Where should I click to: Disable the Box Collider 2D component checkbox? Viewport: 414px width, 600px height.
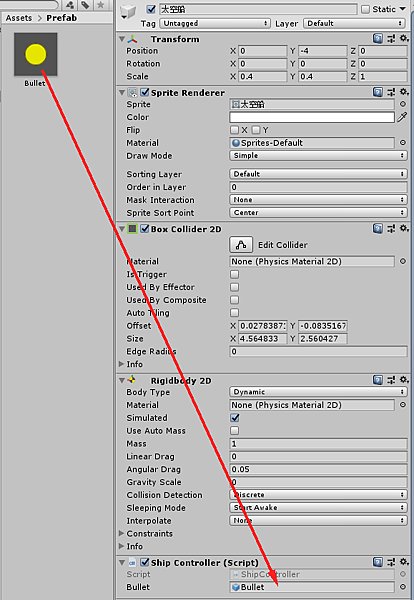pos(145,228)
